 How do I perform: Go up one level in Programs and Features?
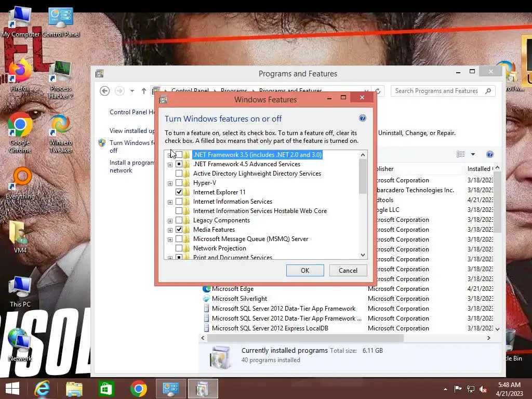144,91
